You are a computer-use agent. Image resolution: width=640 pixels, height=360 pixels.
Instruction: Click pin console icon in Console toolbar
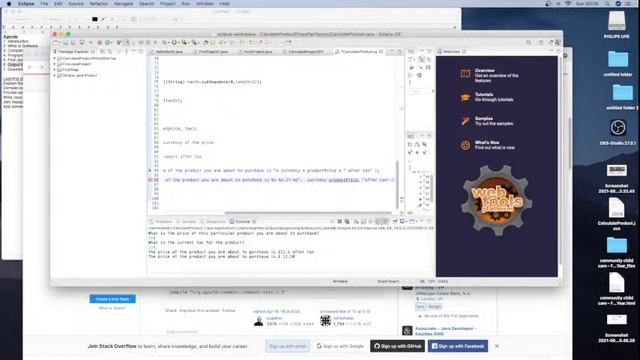[x=395, y=222]
